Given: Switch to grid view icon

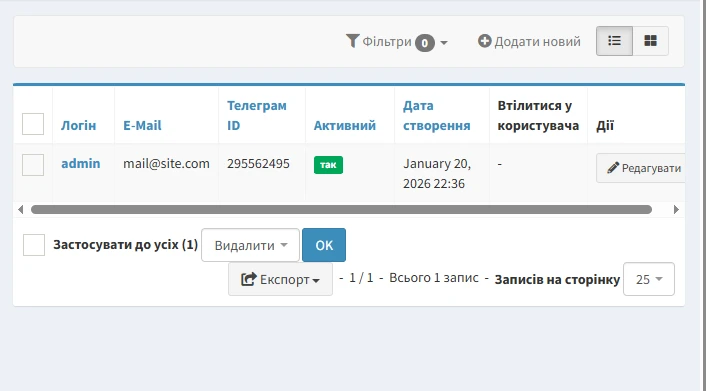Looking at the screenshot, I should tap(650, 41).
